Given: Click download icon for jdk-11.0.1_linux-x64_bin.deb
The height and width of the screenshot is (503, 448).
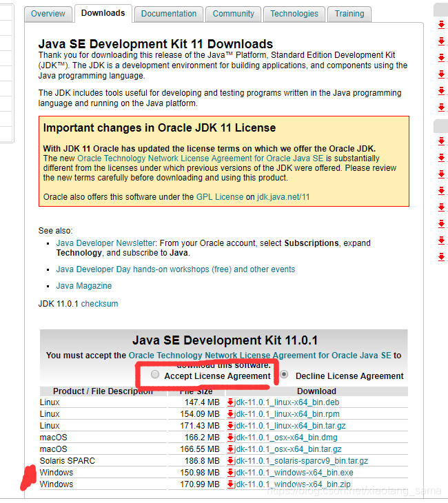Looking at the screenshot, I should click(x=230, y=402).
